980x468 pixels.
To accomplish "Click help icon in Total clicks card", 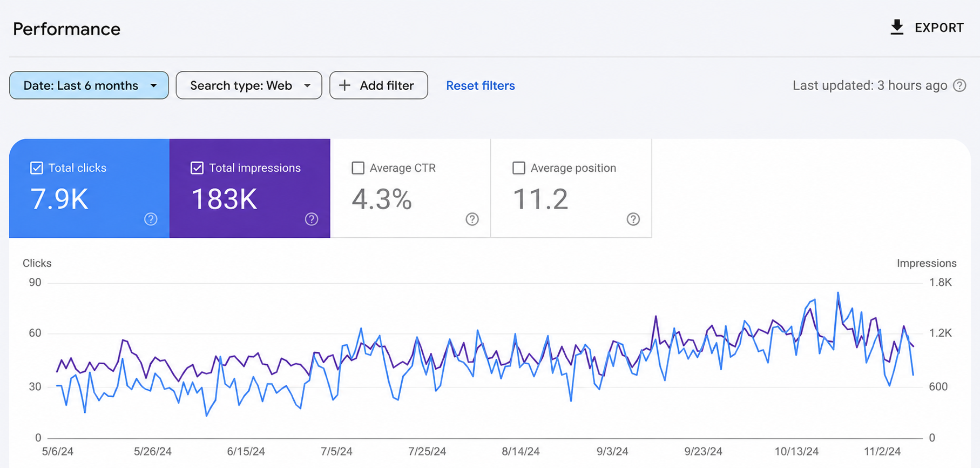I will (x=151, y=219).
